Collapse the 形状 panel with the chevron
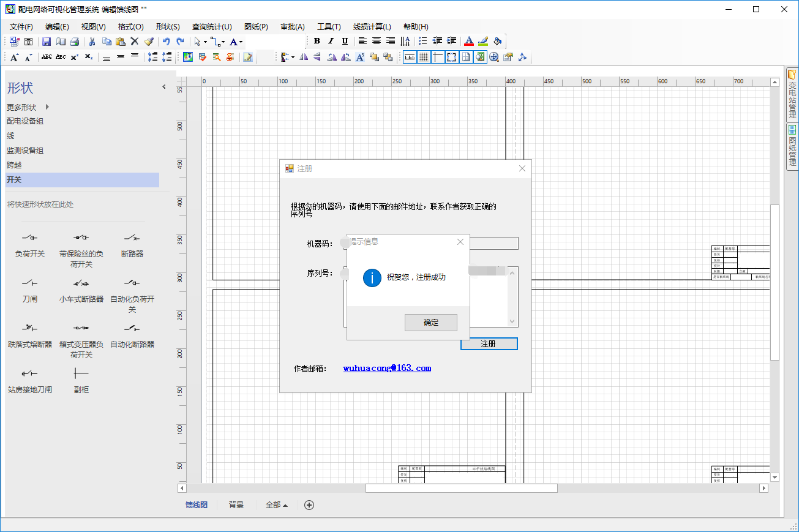The image size is (799, 532). coord(164,87)
